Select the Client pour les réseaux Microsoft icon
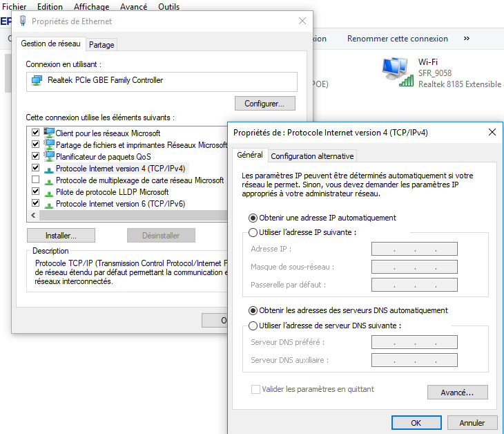The width and height of the screenshot is (504, 434). point(49,133)
